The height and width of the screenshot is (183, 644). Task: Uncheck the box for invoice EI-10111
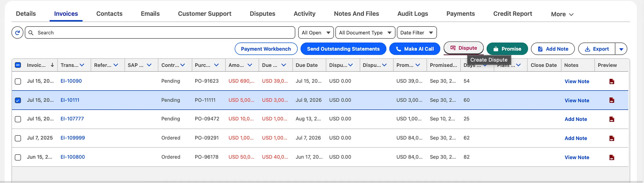tap(18, 100)
